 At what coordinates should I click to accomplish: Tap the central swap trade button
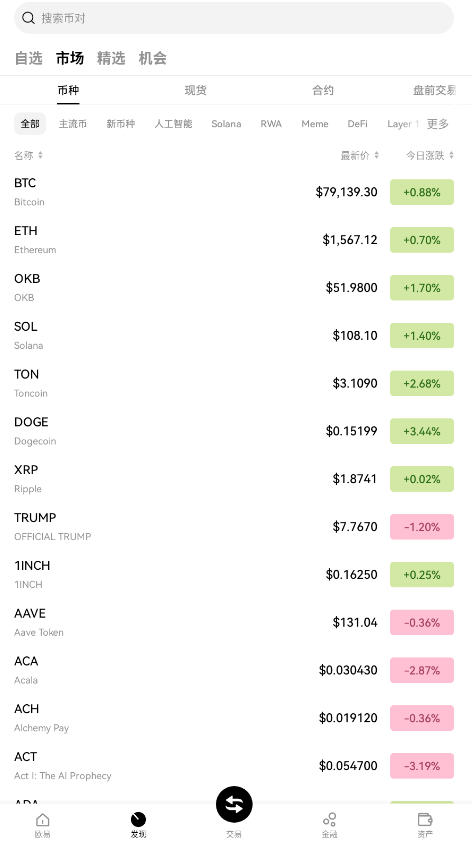click(x=234, y=804)
